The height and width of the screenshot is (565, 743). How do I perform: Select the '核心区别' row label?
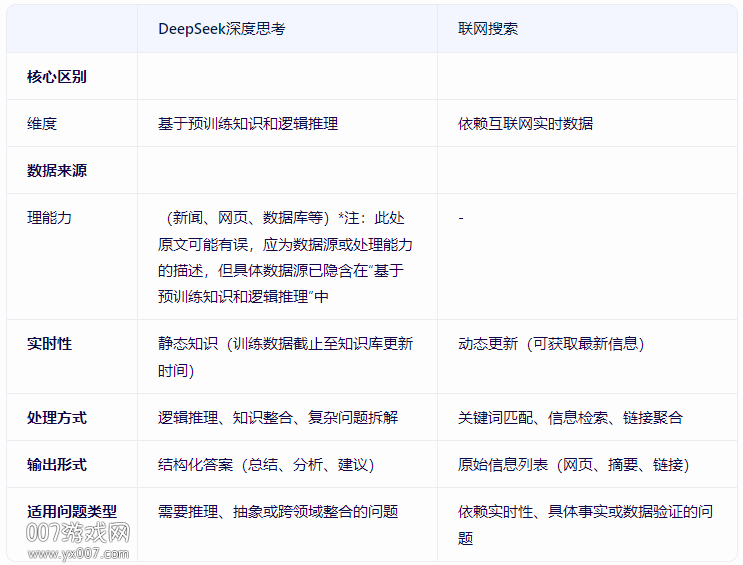pyautogui.click(x=57, y=76)
